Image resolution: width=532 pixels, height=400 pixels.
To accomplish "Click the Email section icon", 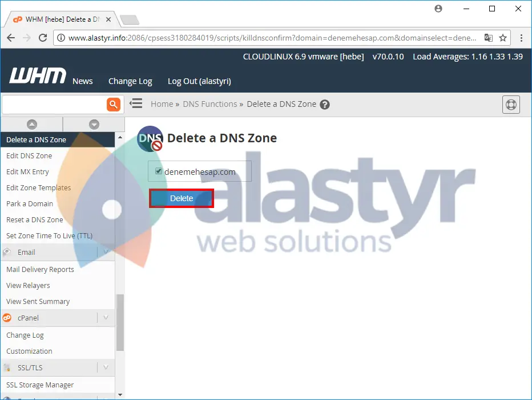I will click(x=7, y=252).
